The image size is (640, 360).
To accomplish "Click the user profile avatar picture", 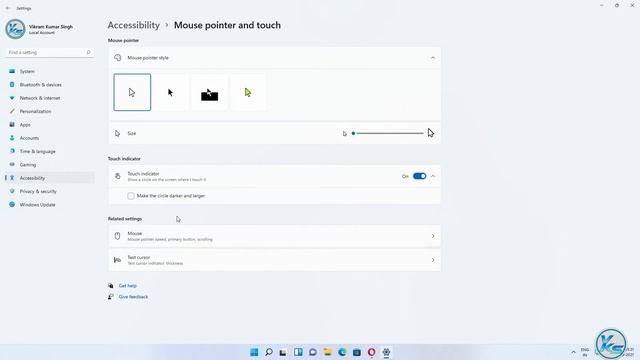I will point(16,29).
